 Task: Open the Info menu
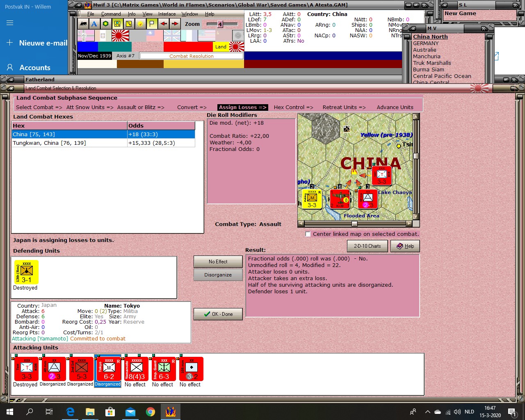131,14
